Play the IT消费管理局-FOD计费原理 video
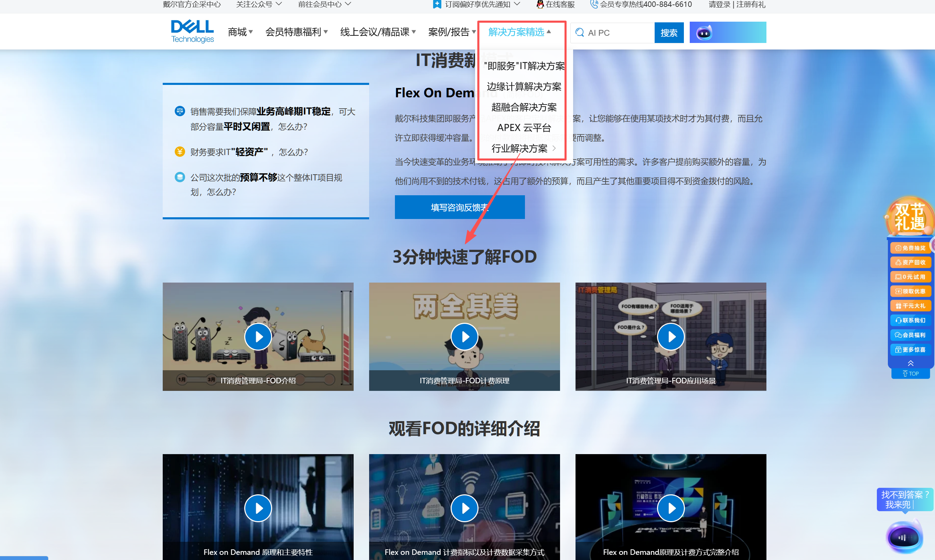The image size is (935, 560). pyautogui.click(x=464, y=336)
